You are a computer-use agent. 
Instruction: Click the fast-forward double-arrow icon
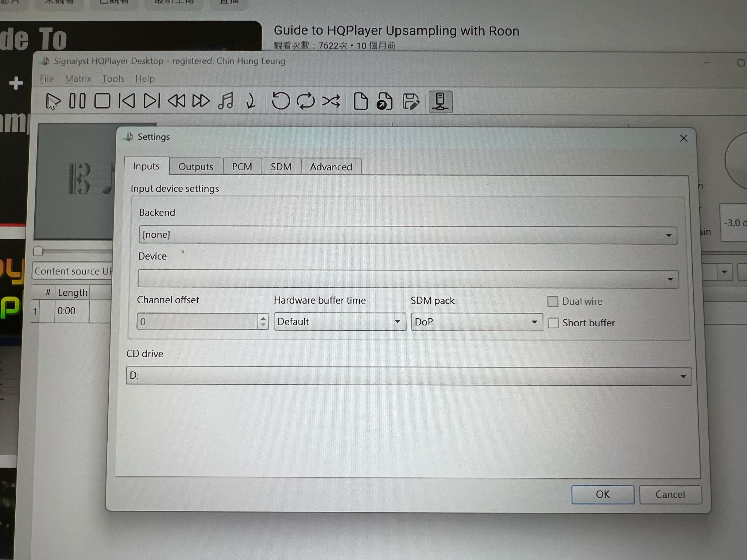click(x=201, y=101)
